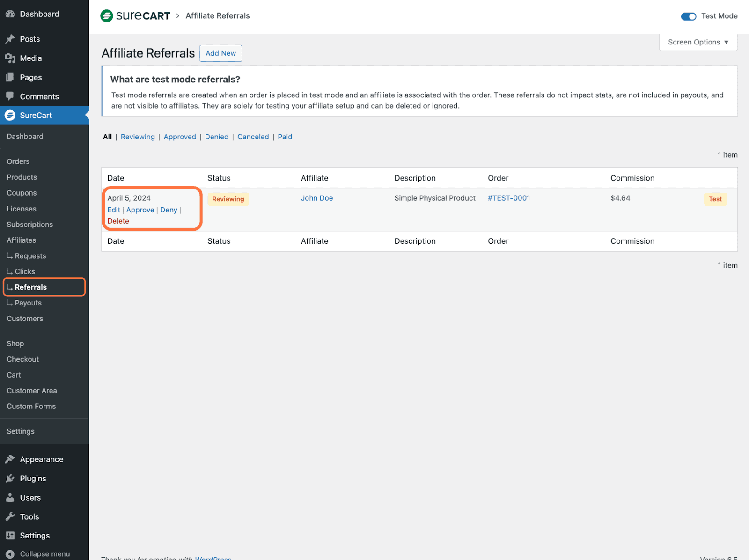Image resolution: width=749 pixels, height=560 pixels.
Task: Click the Media icon in sidebar
Action: (10, 58)
